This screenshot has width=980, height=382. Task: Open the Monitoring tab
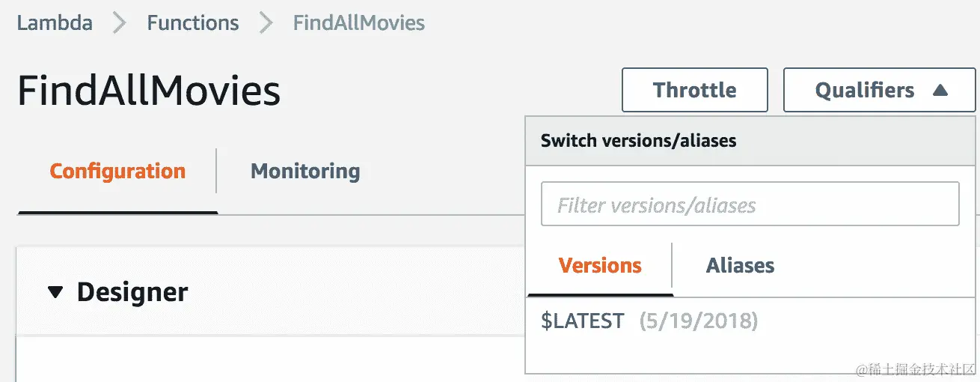(x=305, y=172)
